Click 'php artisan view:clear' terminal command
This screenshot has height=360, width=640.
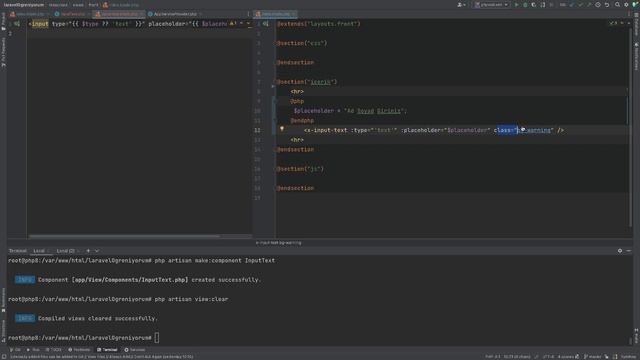191,299
